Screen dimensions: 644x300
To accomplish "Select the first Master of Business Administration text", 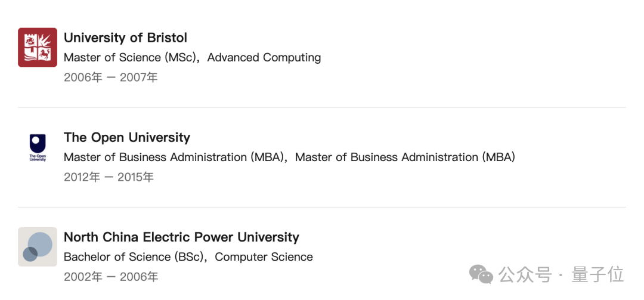I will click(x=174, y=157).
